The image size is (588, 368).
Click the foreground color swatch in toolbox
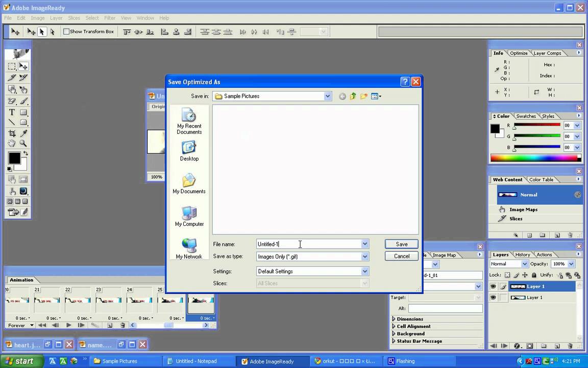point(14,158)
